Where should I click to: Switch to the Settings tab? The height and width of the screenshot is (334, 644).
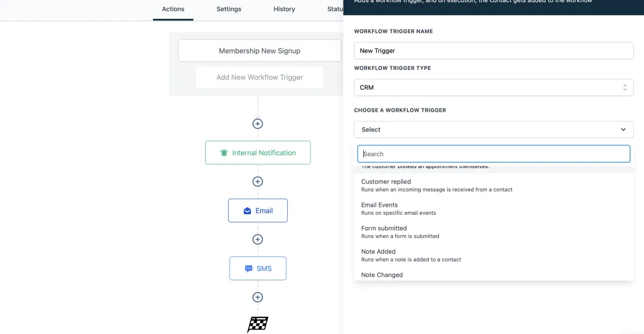229,9
